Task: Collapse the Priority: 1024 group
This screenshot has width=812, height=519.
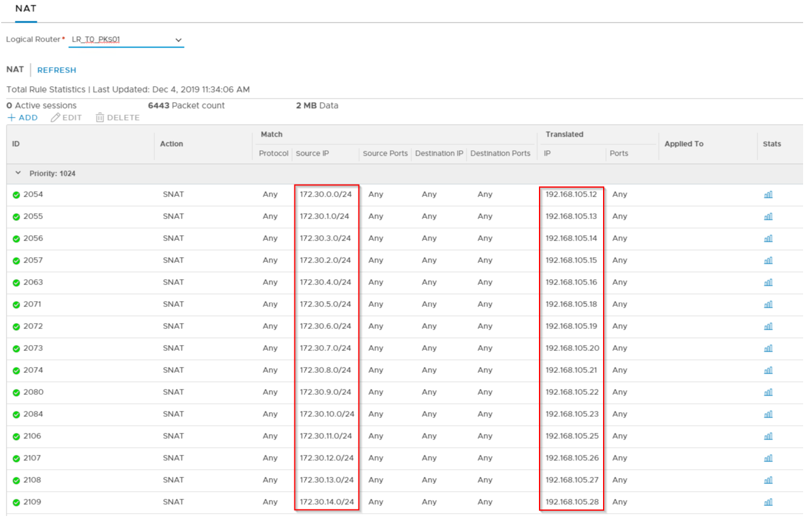Action: click(18, 174)
